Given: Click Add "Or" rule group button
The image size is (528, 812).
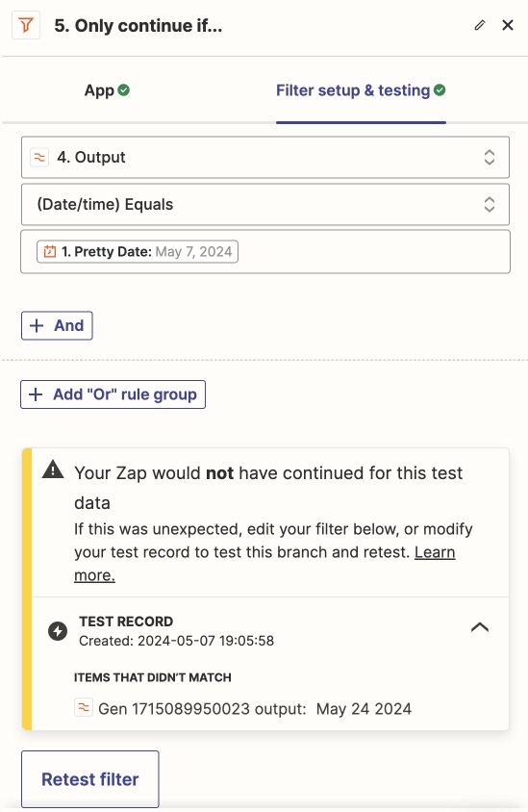Looking at the screenshot, I should click(x=113, y=394).
